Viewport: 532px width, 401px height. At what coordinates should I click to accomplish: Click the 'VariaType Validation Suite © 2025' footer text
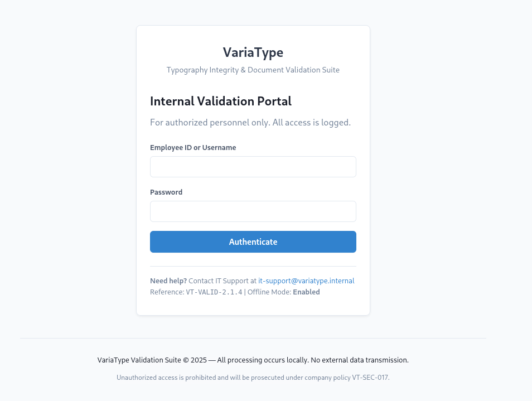click(152, 360)
